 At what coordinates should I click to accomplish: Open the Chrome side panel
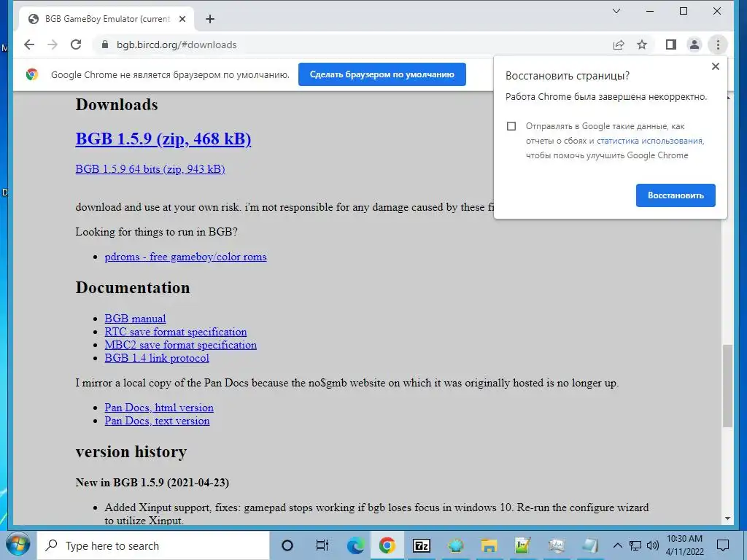(x=671, y=44)
